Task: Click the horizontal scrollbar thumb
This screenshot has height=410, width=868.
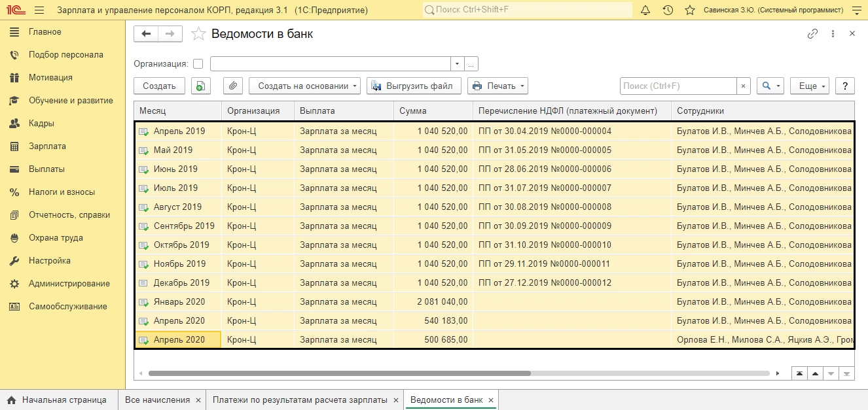Action: [339, 373]
